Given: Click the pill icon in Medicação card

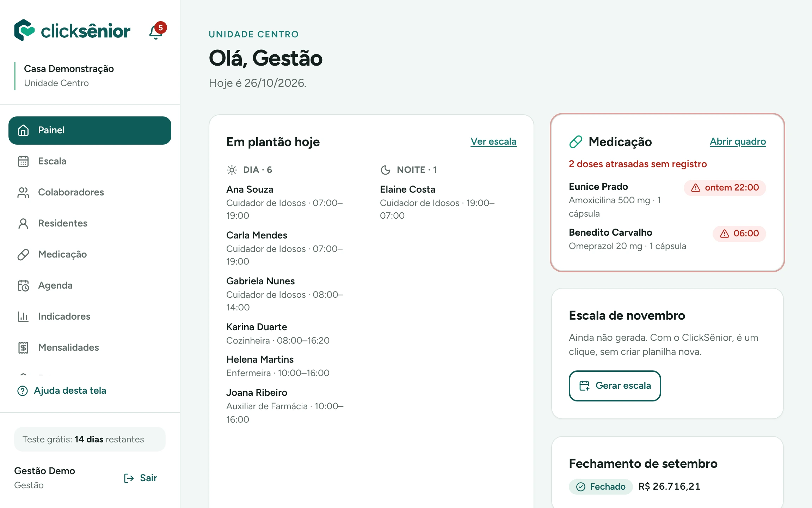Looking at the screenshot, I should tap(576, 142).
